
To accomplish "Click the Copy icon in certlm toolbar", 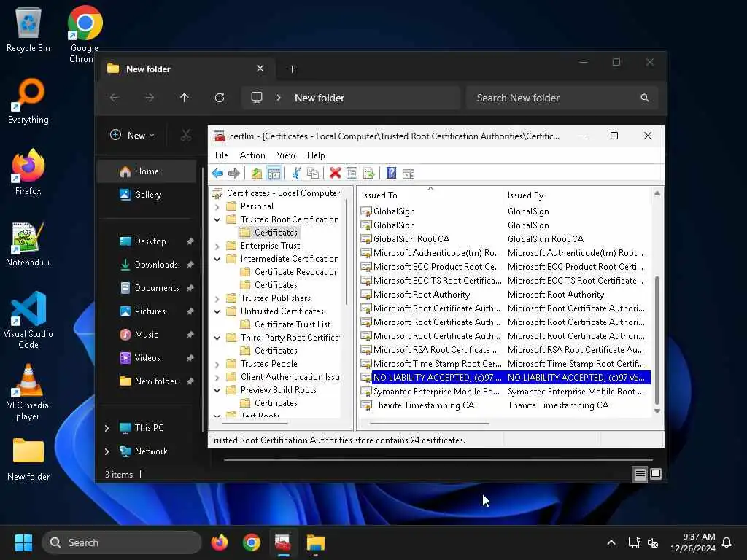I will click(313, 174).
